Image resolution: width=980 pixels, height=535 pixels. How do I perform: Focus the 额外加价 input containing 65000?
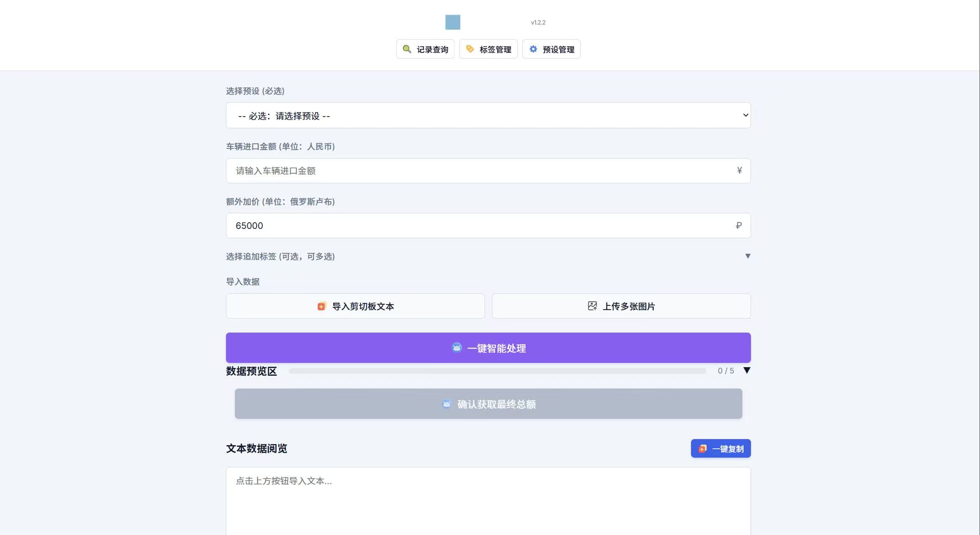coord(488,225)
